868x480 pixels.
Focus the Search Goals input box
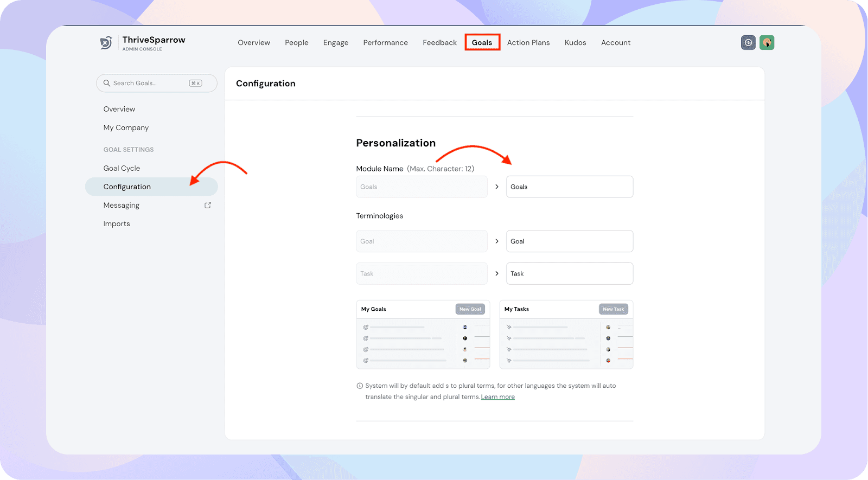point(149,83)
